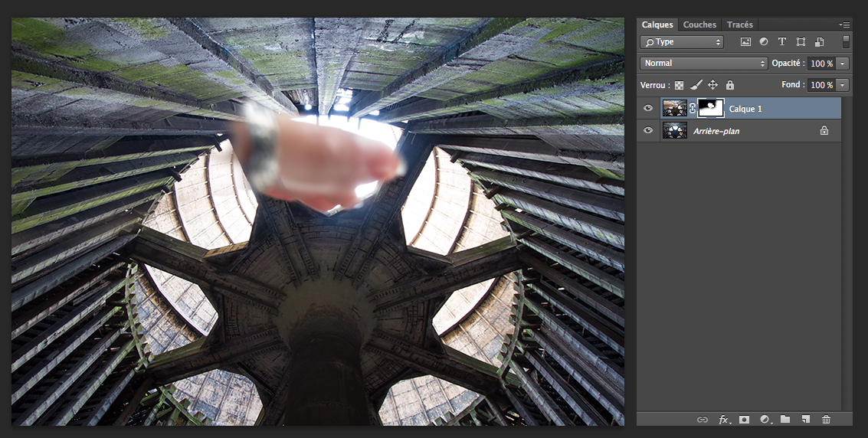
Task: Toggle the layer filtering switch
Action: click(x=846, y=42)
